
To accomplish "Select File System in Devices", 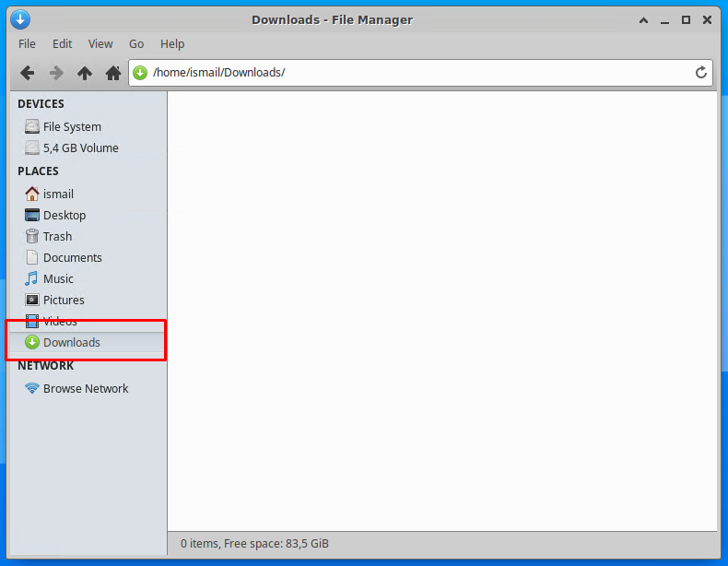I will pos(72,127).
